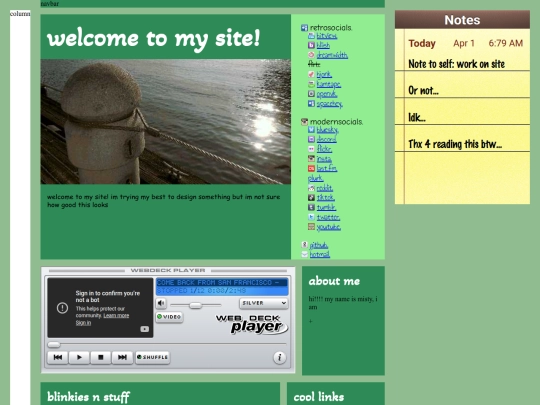
Task: Click the 'navbar' placeholder text
Action: 50,4
